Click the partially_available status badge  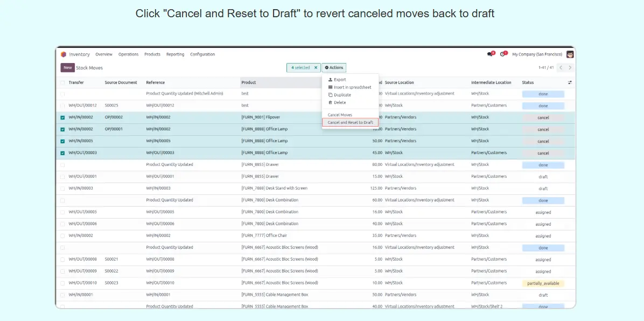click(543, 283)
